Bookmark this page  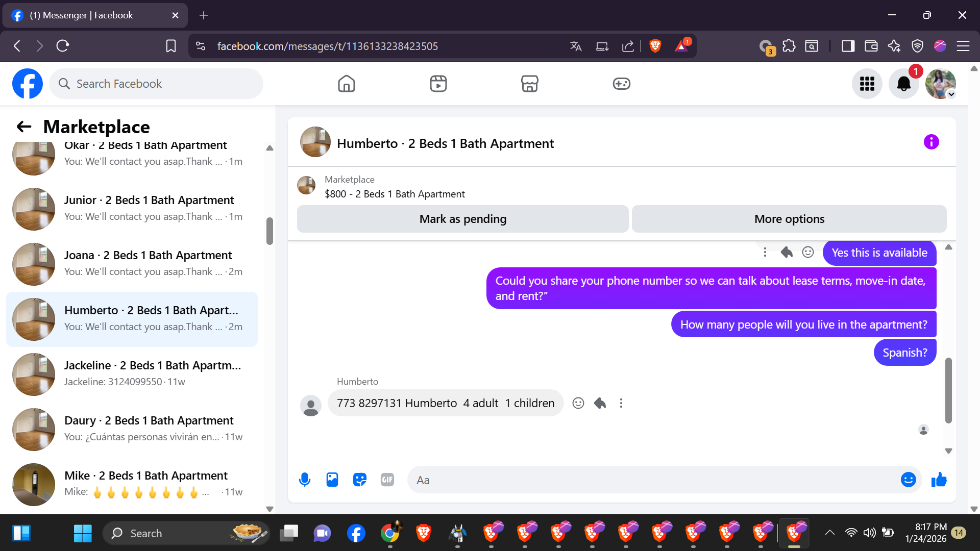point(170,46)
